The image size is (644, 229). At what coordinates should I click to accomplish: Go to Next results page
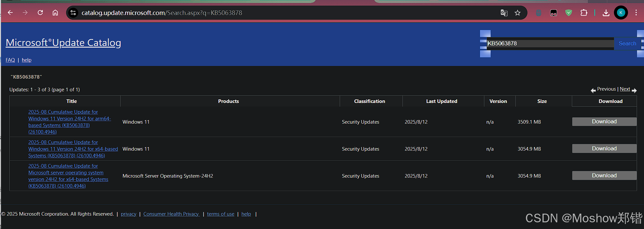pos(625,89)
